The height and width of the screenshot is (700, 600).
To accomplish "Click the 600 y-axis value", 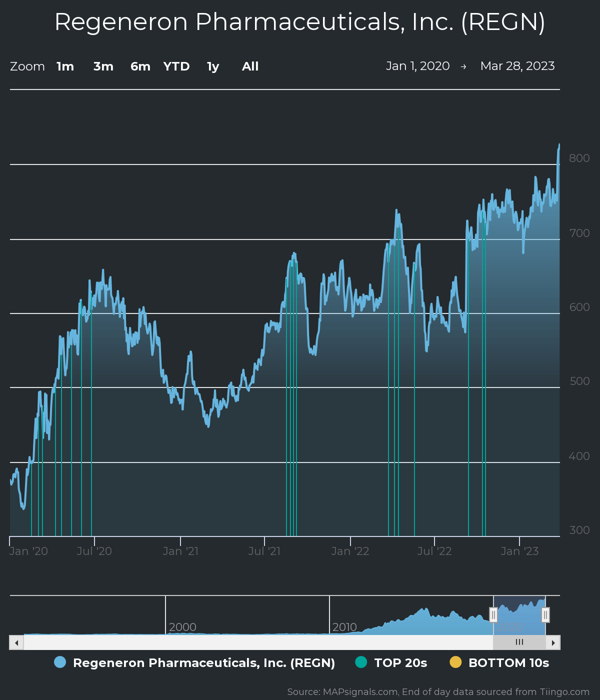I will pyautogui.click(x=579, y=307).
